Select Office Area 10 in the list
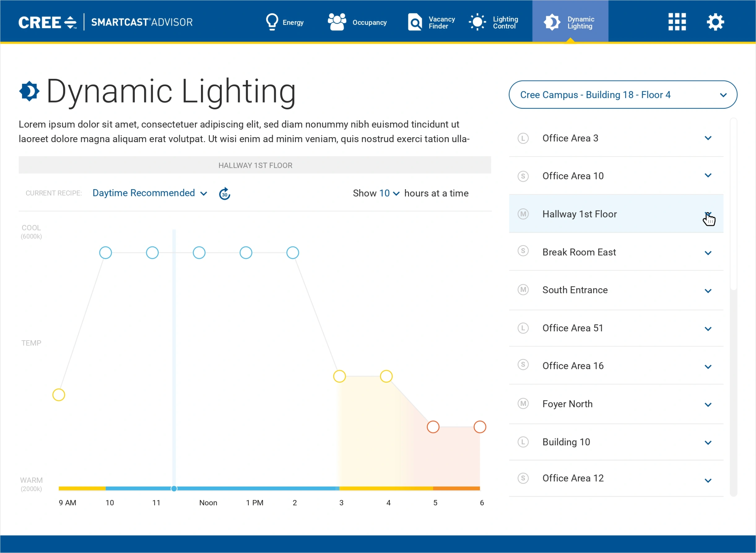Viewport: 756px width, 553px height. [573, 176]
